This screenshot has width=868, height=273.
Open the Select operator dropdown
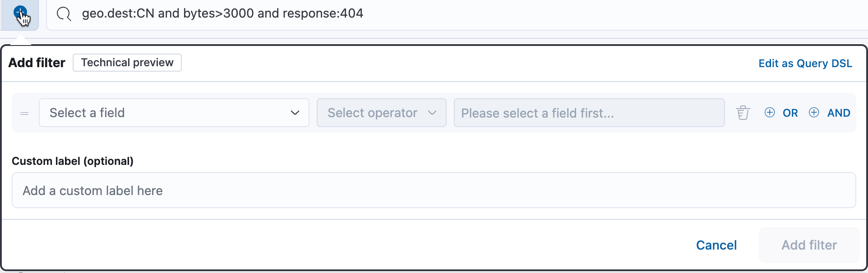[x=382, y=113]
